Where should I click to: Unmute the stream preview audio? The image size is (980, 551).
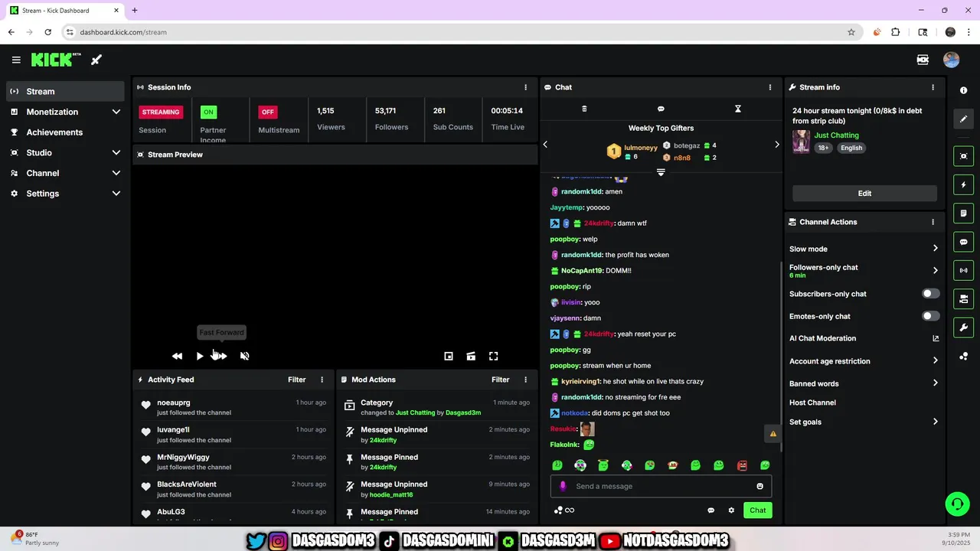[244, 356]
